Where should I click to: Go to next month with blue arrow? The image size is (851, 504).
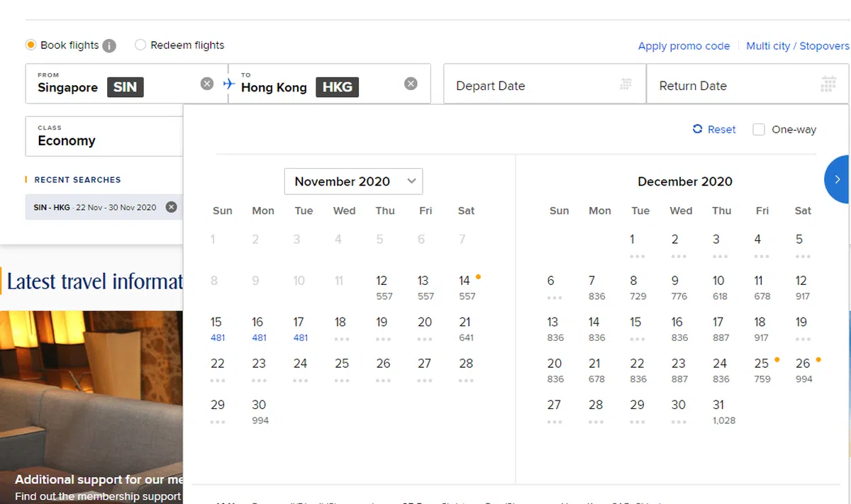pos(838,179)
